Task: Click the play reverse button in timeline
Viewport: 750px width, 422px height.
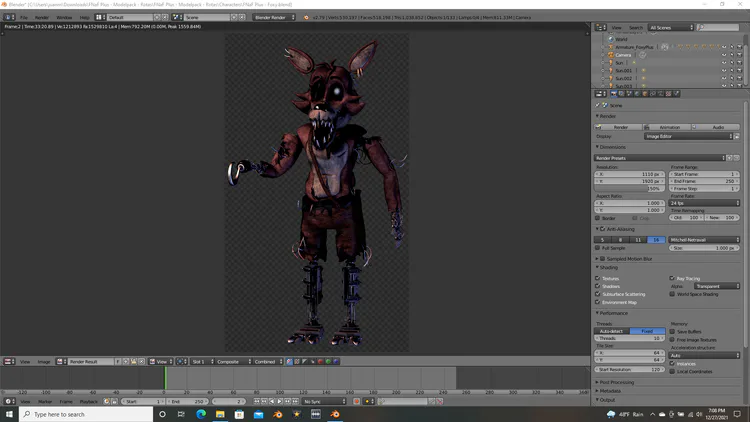Action: (x=272, y=401)
